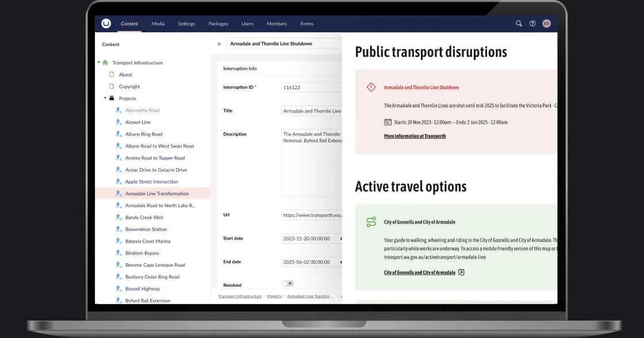The image size is (644, 338).
Task: Click the red warning diamond icon
Action: pos(371,88)
